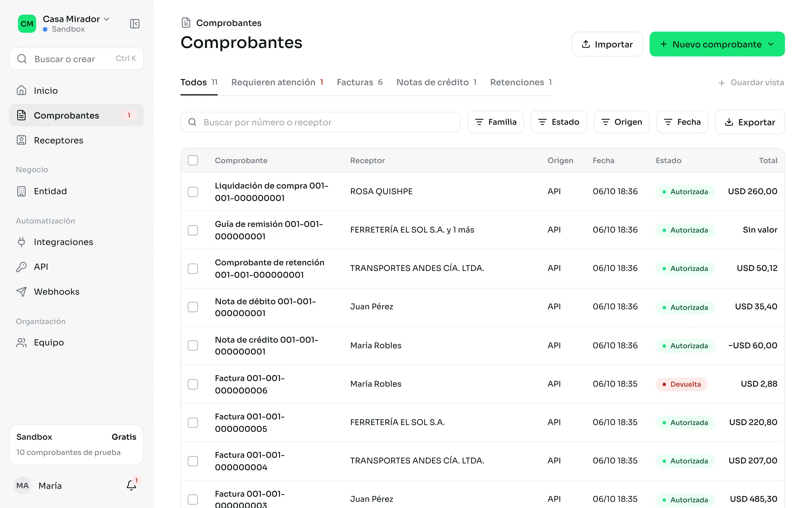Open the Estado filter

559,122
